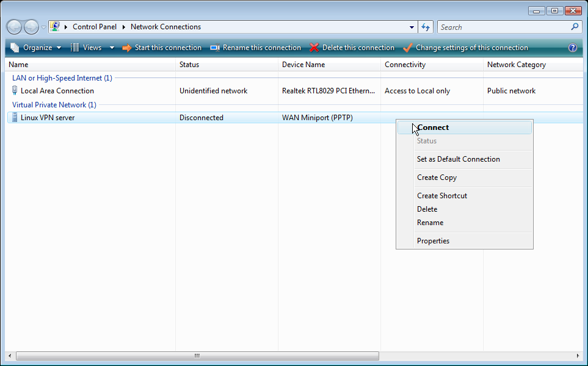Choose Create Shortcut from context menu
Screen dimensions: 588x366
point(465,196)
